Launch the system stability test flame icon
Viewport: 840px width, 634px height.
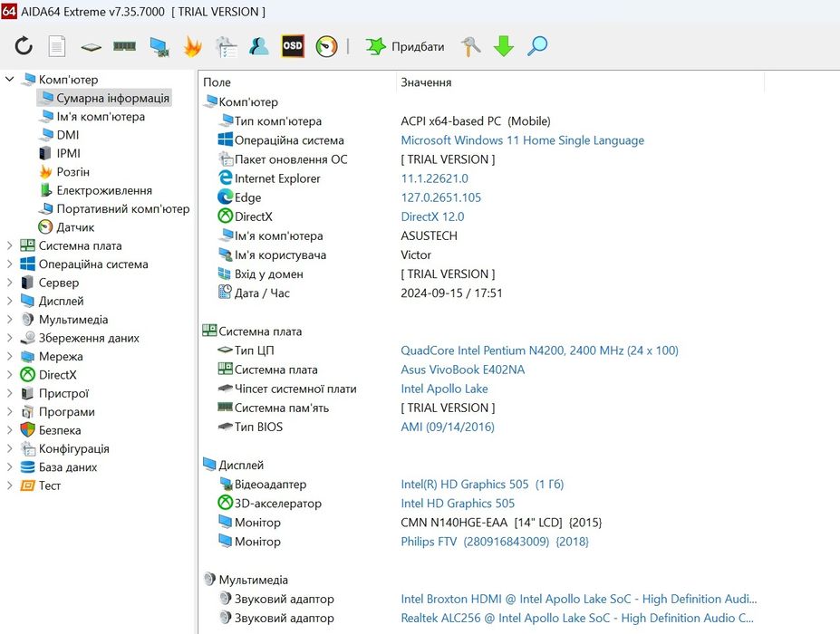click(192, 46)
